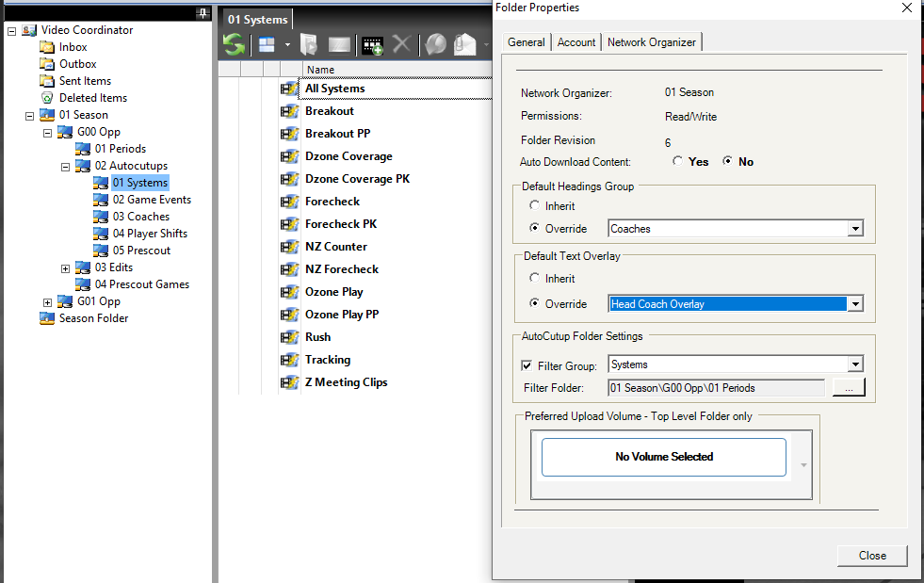The width and height of the screenshot is (924, 583).
Task: Click the No Volume Selected button
Action: (663, 457)
